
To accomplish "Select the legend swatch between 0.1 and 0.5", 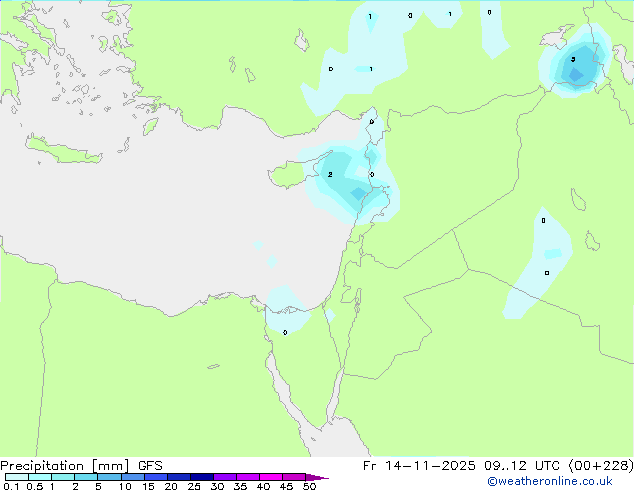I will [17, 477].
